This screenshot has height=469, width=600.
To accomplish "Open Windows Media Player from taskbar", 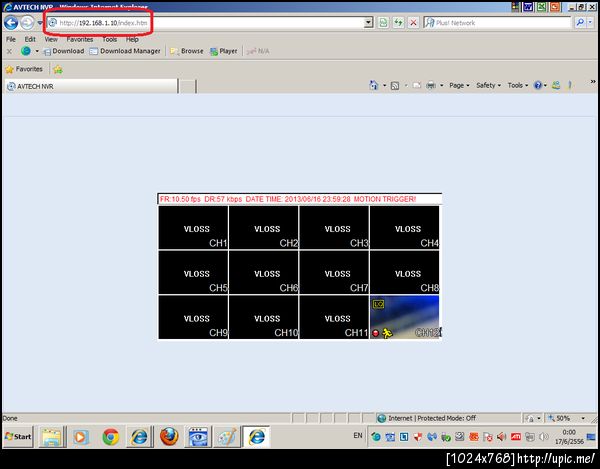I will pos(80,437).
